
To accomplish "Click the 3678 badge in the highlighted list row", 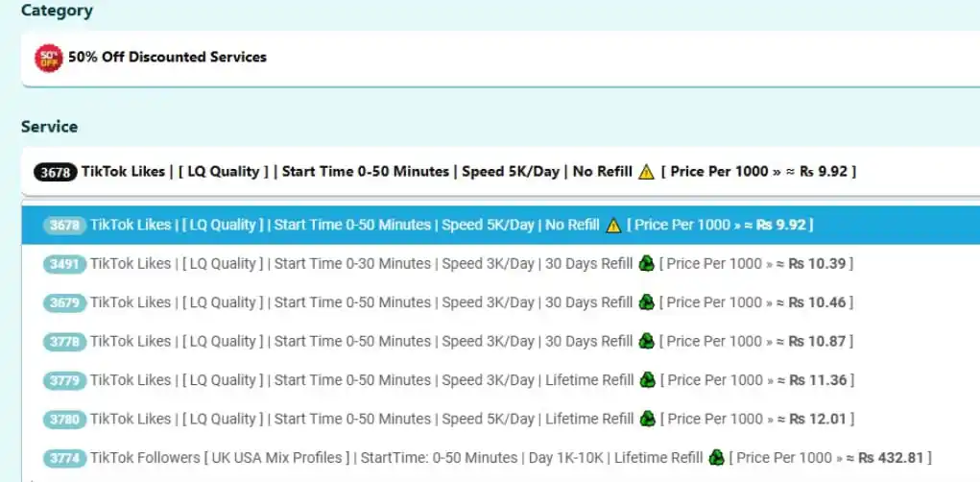I will pos(64,226).
